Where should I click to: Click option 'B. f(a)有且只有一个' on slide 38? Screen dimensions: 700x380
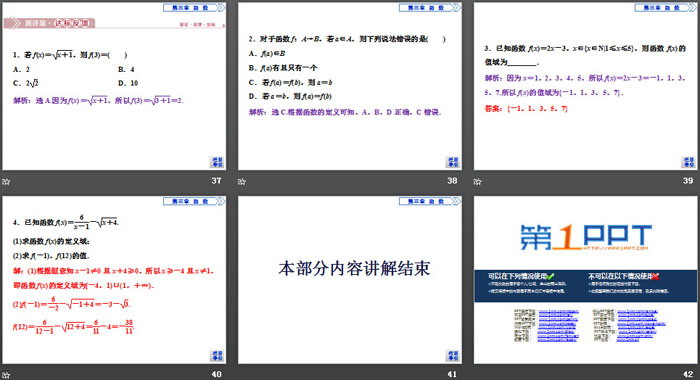click(x=283, y=68)
